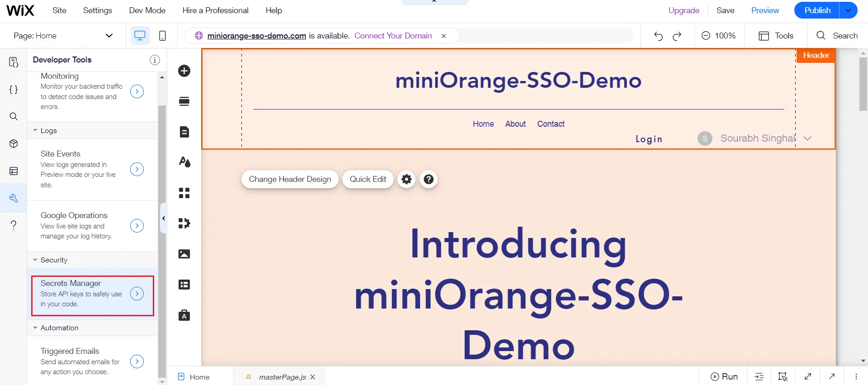Open header settings gear icon
Image resolution: width=868 pixels, height=385 pixels.
(406, 179)
